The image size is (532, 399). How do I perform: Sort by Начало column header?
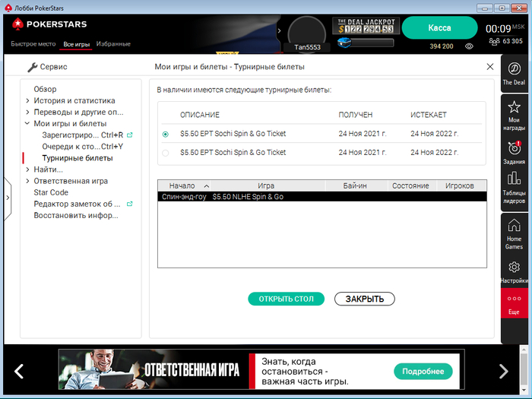click(184, 186)
